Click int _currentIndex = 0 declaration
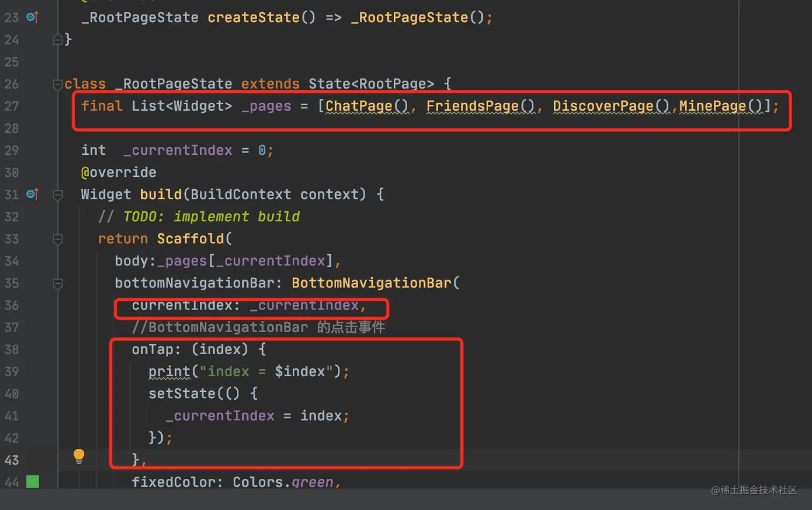 (177, 150)
